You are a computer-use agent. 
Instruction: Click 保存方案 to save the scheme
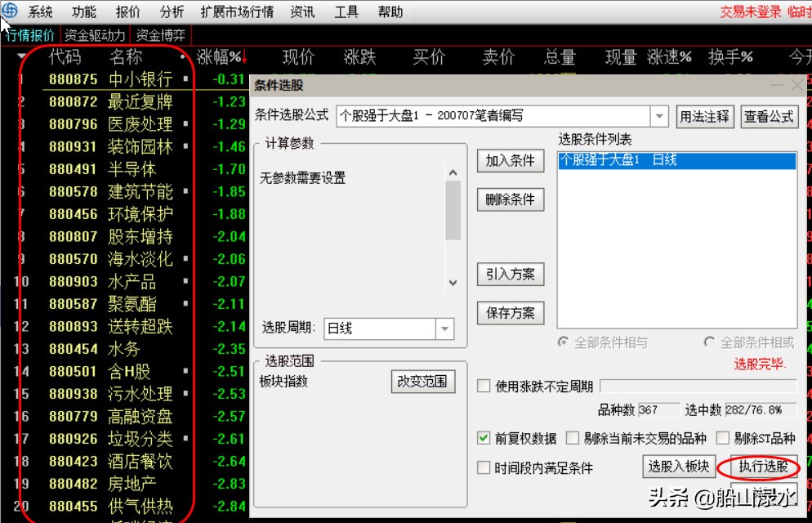(510, 313)
